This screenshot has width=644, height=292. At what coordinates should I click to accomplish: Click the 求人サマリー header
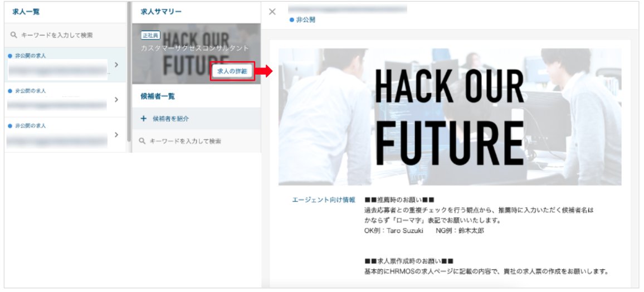click(x=161, y=12)
